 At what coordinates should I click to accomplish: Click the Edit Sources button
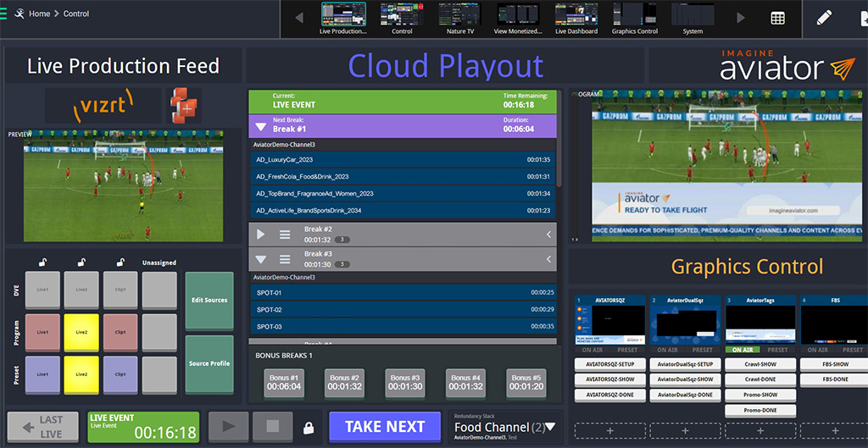click(x=209, y=301)
